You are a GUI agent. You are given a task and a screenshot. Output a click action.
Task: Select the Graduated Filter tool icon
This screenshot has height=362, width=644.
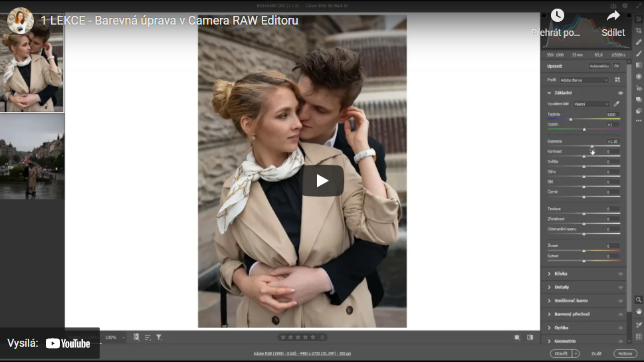click(639, 65)
